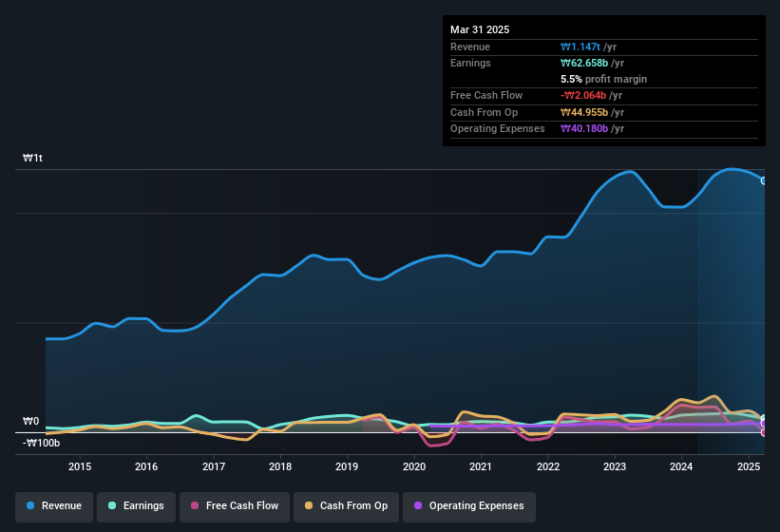Click the Operating Expenses tooltip label
Image resolution: width=780 pixels, height=532 pixels.
tap(498, 129)
